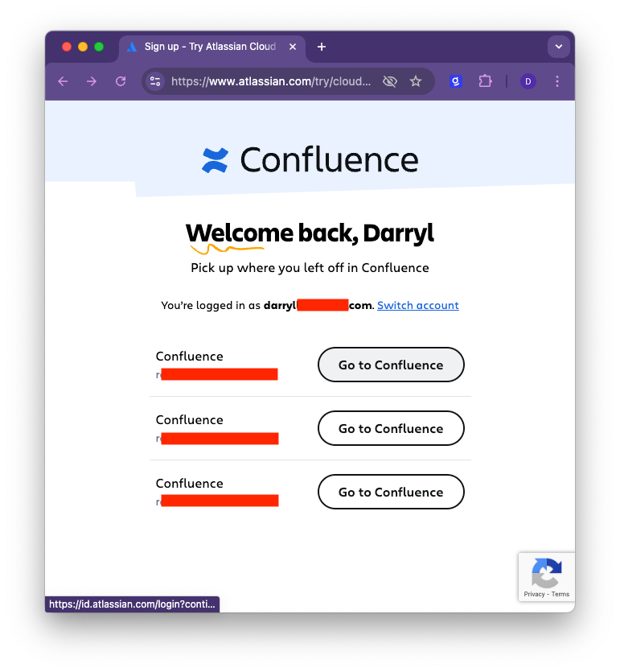Screen dimensions: 620x672
Task: Select the Sign up - Try Atlassian Cloud tab
Action: pos(212,47)
